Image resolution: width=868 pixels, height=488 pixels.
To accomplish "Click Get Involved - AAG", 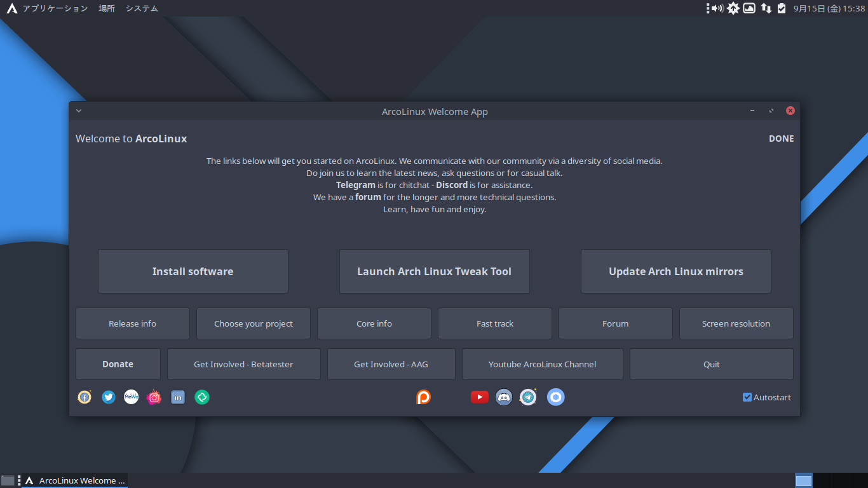I will point(391,364).
